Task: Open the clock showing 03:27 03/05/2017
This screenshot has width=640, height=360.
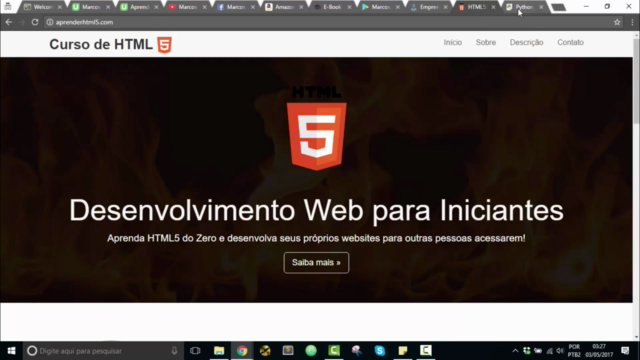Action: pos(599,351)
